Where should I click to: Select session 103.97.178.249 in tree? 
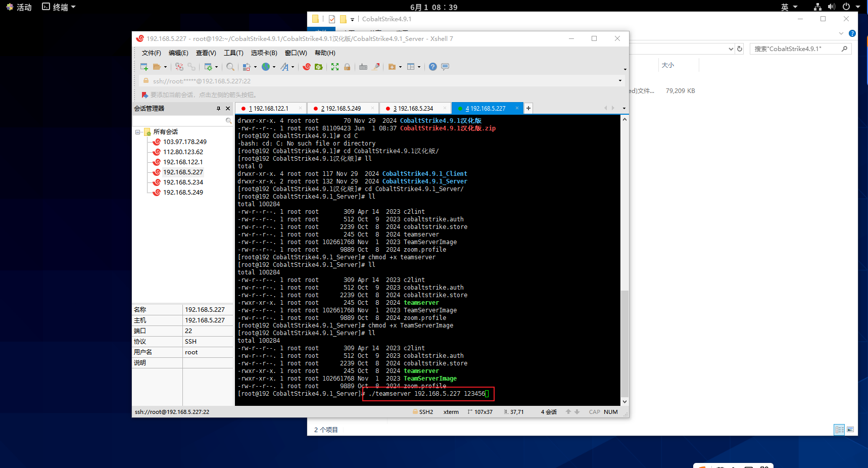[x=184, y=142]
